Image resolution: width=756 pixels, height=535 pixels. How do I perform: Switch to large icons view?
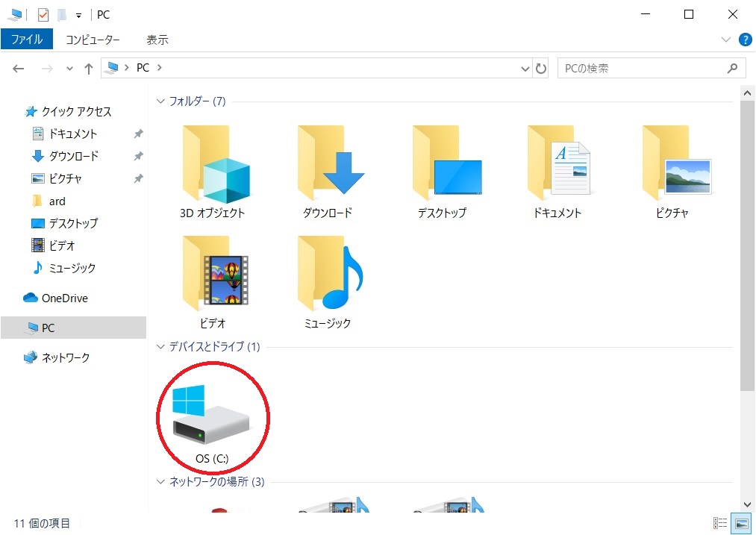741,523
